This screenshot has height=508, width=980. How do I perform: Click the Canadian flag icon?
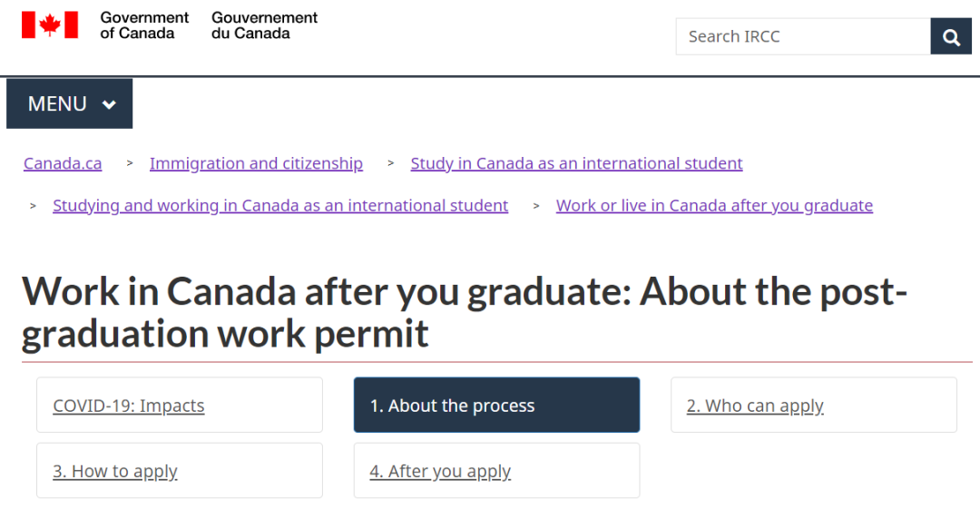tap(50, 25)
